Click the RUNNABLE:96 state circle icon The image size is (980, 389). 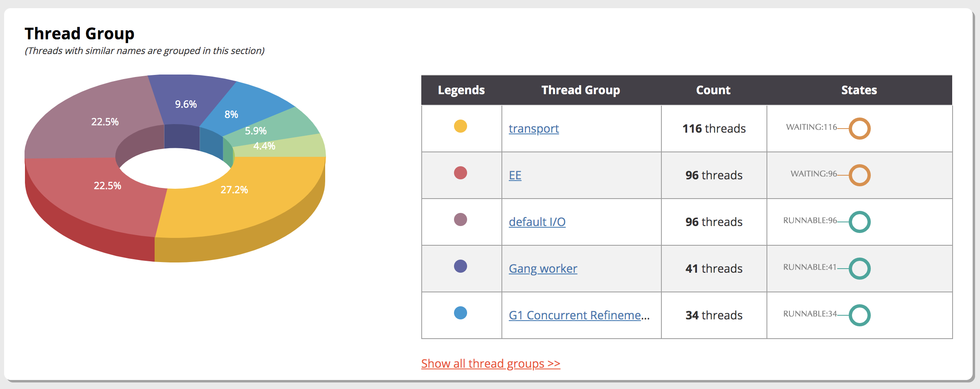(859, 222)
